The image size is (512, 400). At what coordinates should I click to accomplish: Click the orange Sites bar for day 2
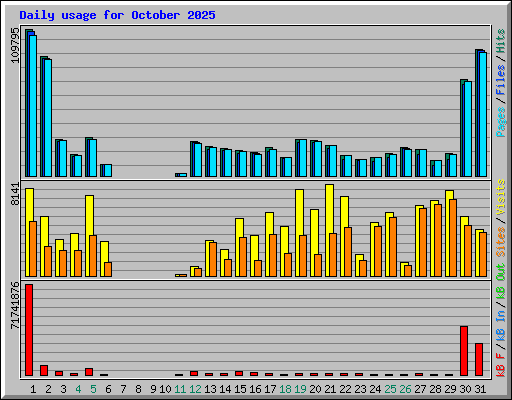tap(48, 261)
